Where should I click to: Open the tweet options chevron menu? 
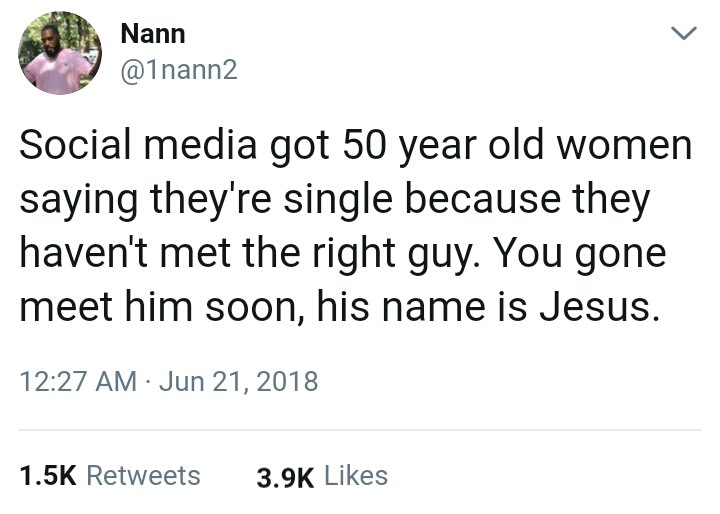[683, 35]
